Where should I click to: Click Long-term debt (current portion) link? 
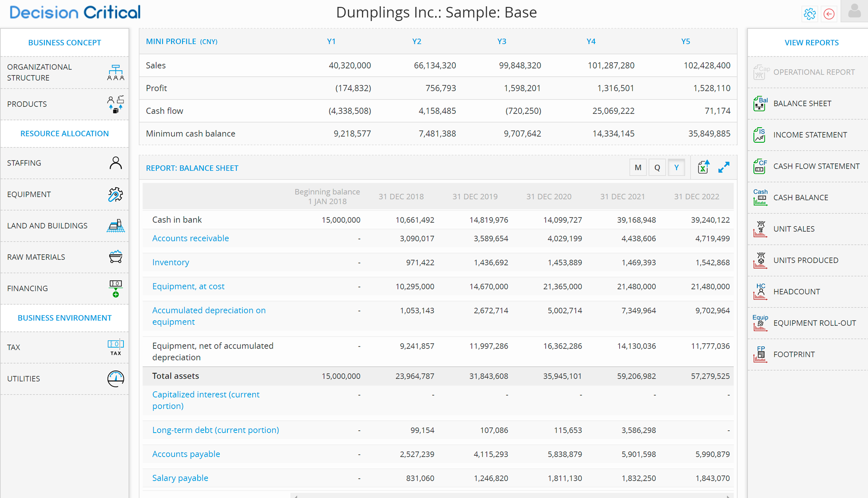tap(215, 430)
